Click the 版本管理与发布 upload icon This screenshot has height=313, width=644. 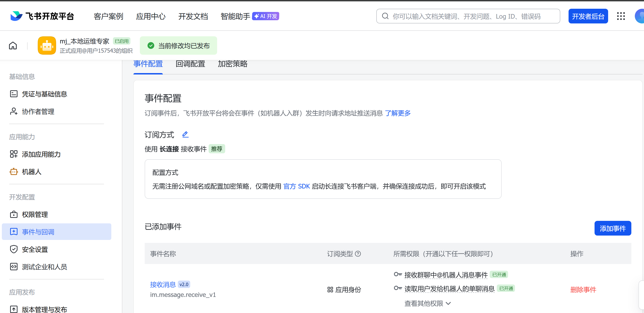[x=14, y=309]
